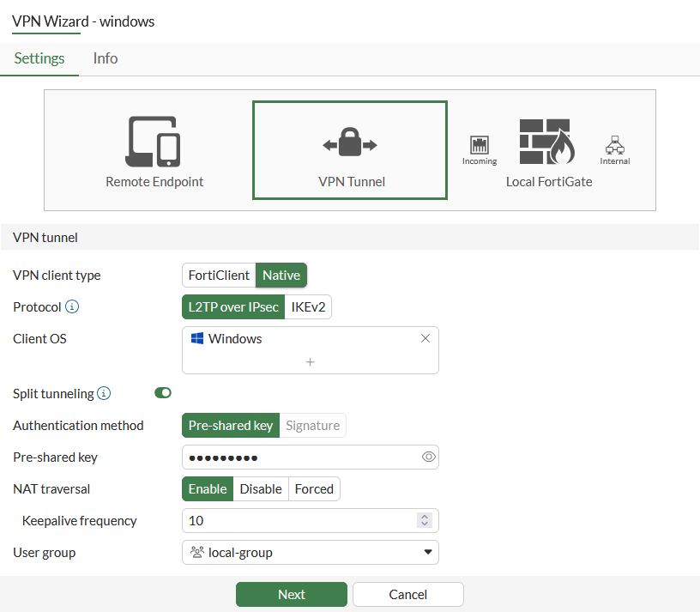The image size is (700, 612).
Task: Select Pre-shared key authentication method
Action: tap(231, 425)
